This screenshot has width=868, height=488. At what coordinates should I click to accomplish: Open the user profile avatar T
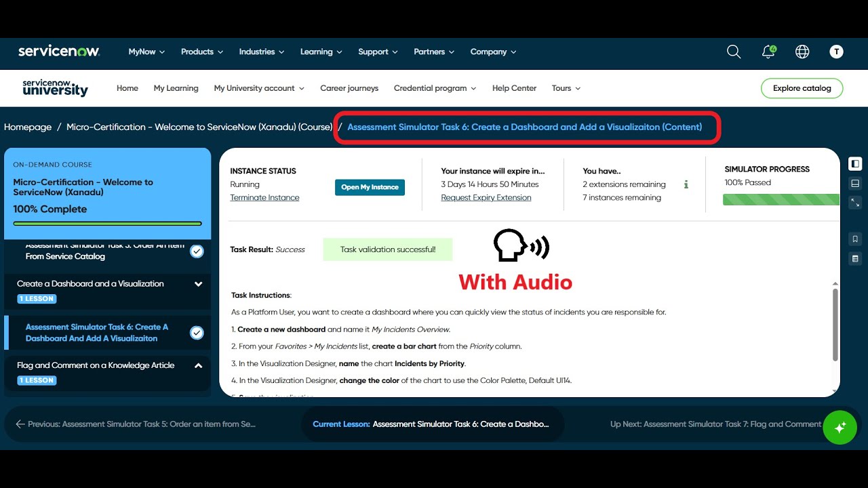click(837, 52)
